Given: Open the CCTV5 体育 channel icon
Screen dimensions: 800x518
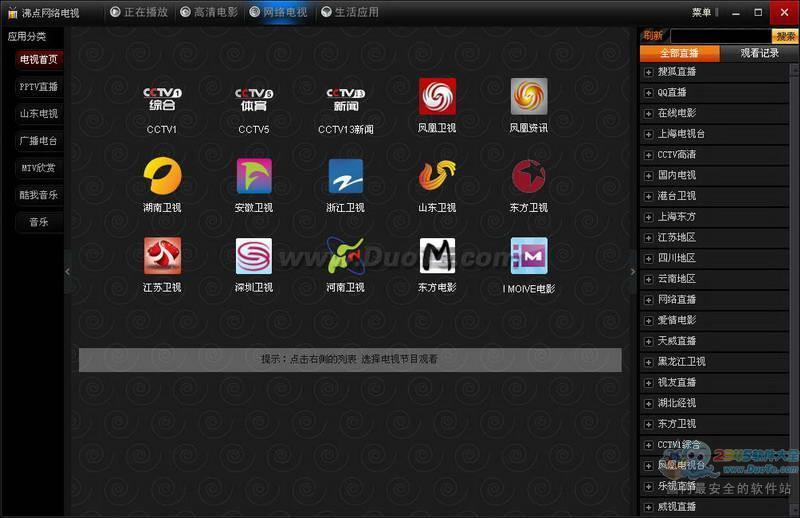Looking at the screenshot, I should [254, 99].
